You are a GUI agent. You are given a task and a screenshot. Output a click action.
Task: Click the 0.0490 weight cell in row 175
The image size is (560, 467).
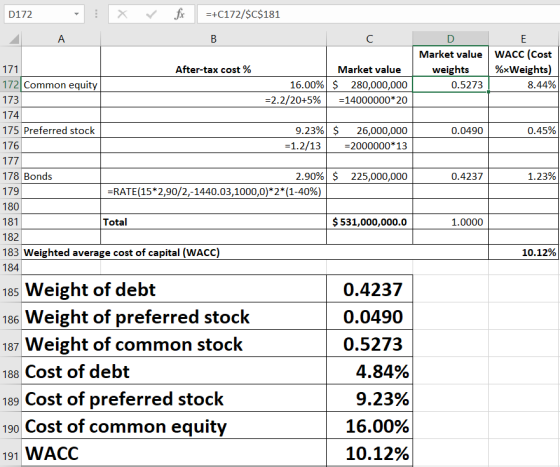point(450,130)
